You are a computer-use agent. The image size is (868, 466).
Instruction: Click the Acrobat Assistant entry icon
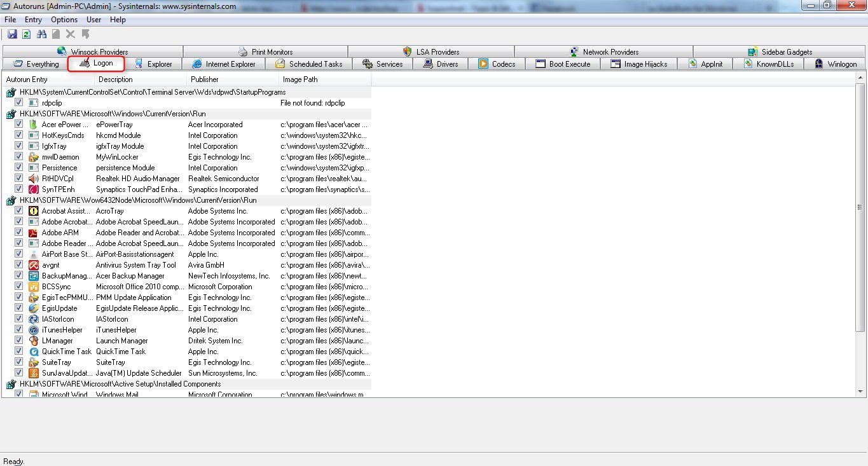34,211
